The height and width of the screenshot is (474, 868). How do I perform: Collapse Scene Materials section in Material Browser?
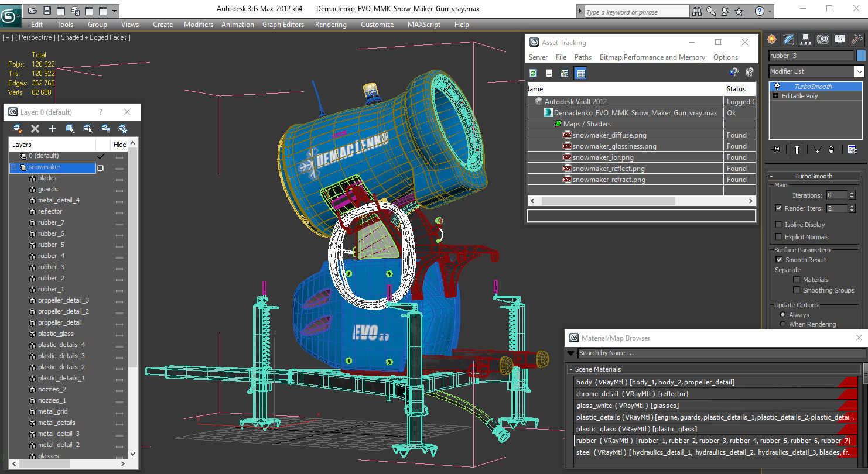coord(571,369)
